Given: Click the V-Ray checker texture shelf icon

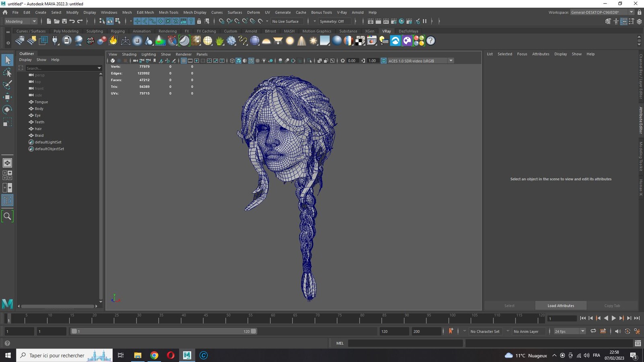Looking at the screenshot, I should pos(360,41).
